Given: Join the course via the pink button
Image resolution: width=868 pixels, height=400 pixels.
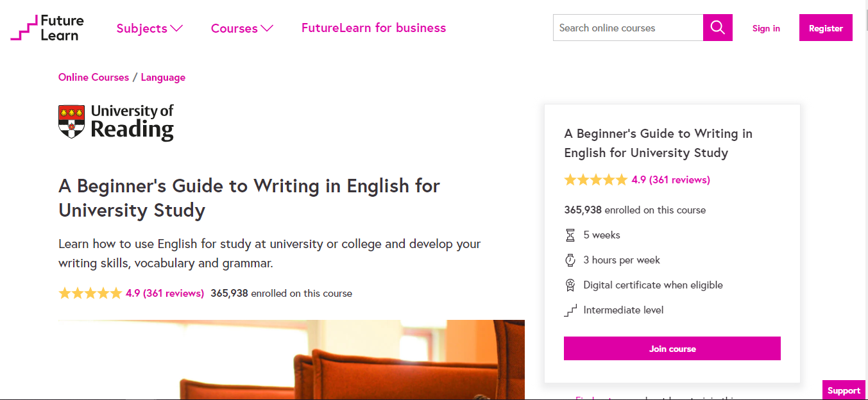Looking at the screenshot, I should click(672, 348).
